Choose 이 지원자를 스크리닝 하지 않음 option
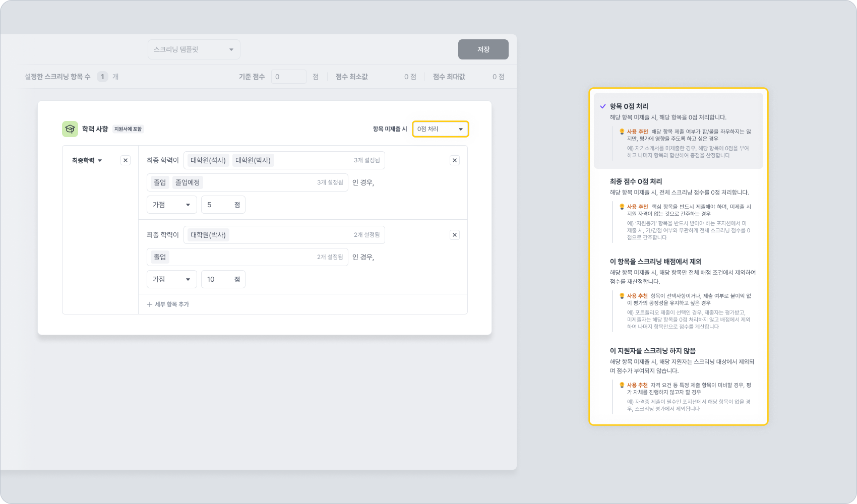The image size is (857, 504). 652,351
